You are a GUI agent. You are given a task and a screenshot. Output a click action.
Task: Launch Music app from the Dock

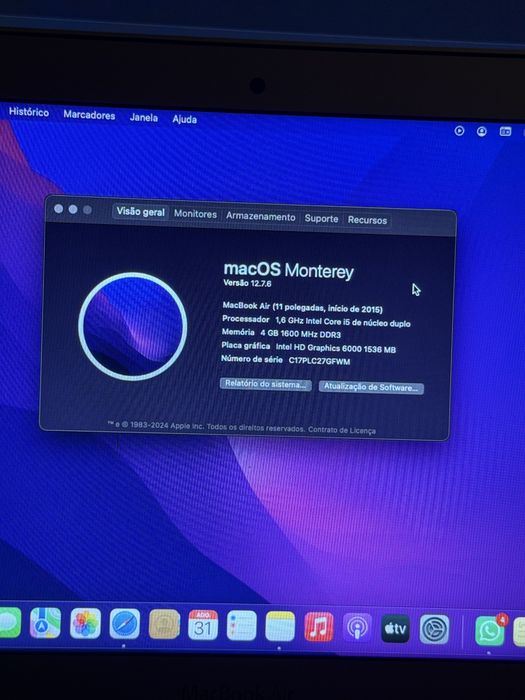coord(319,627)
